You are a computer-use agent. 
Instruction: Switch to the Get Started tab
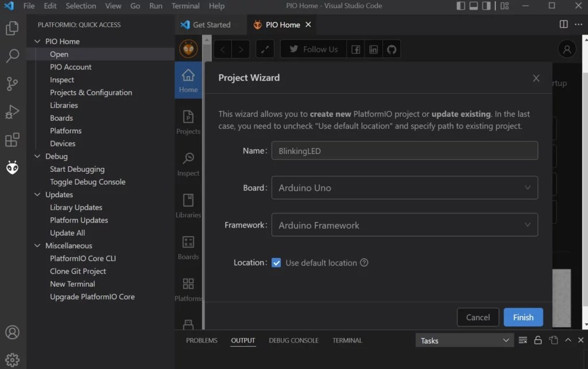211,25
